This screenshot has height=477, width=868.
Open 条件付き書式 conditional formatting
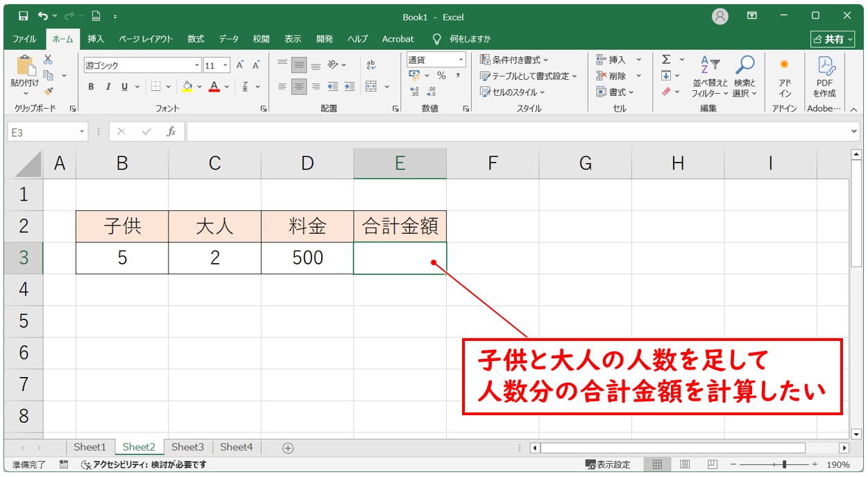[514, 60]
